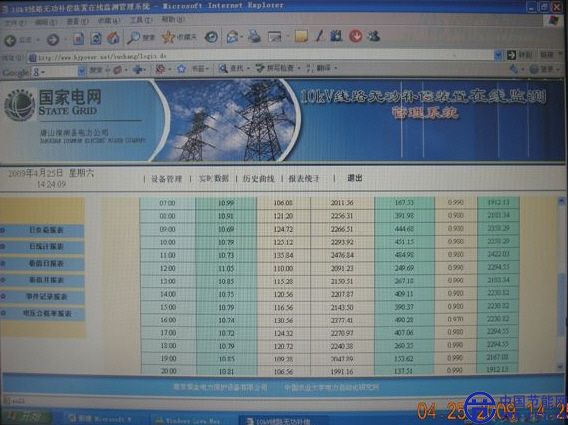Click the IE Back arrow button
Viewport: 568px width, 425px height.
10,40
